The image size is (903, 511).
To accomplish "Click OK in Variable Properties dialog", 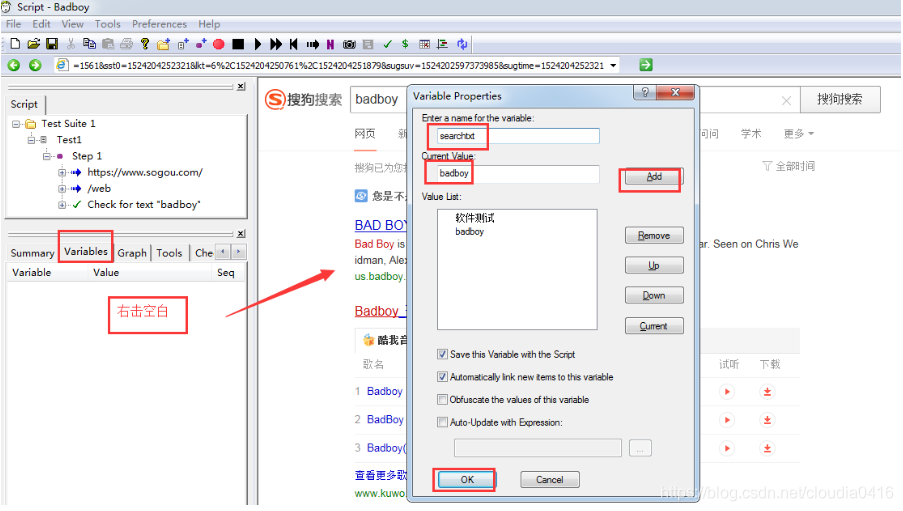I will pyautogui.click(x=466, y=479).
